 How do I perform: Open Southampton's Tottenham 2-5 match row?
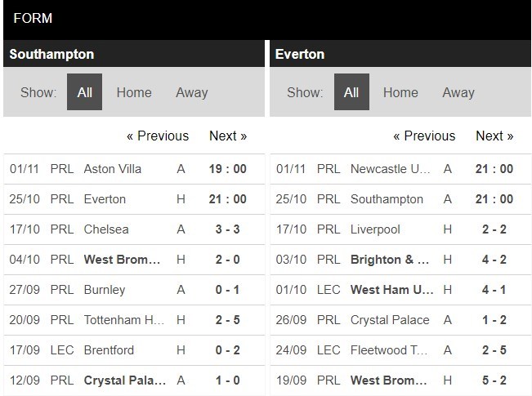(x=134, y=320)
